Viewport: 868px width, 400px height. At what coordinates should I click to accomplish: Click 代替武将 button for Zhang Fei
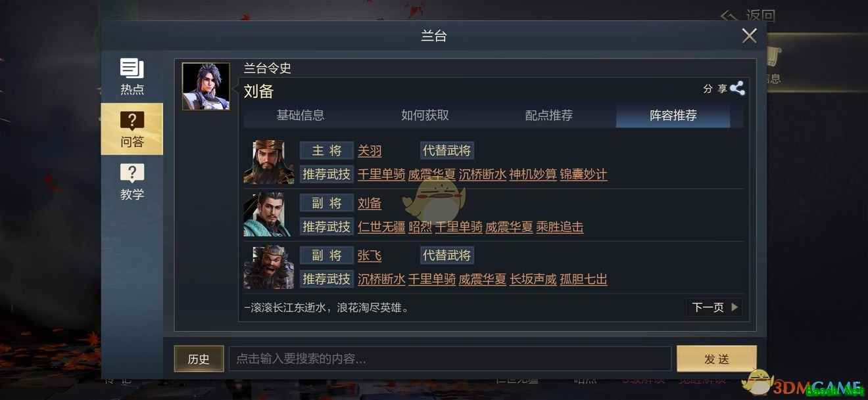pos(447,255)
